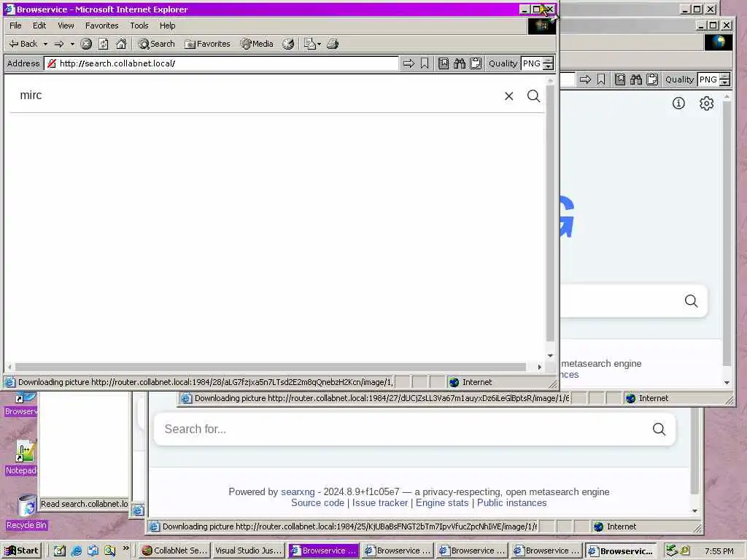The height and width of the screenshot is (560, 747).
Task: Click the front window vertical scrollbar
Action: [550, 213]
